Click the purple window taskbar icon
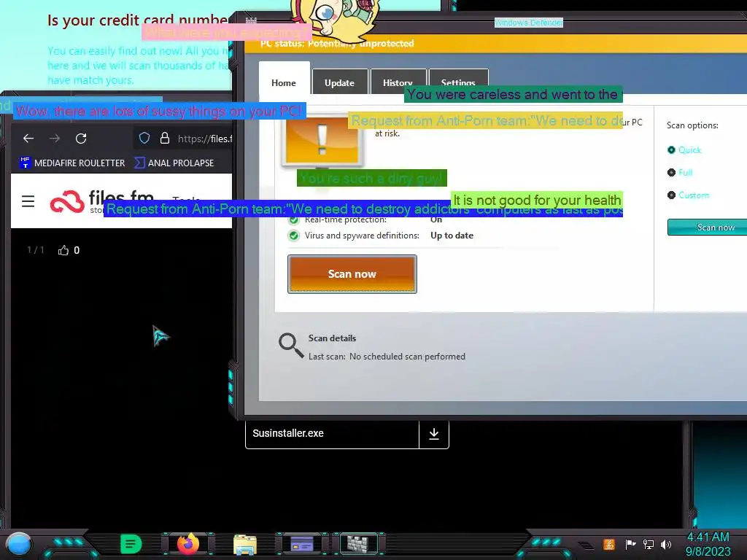The width and height of the screenshot is (747, 560). [x=302, y=544]
